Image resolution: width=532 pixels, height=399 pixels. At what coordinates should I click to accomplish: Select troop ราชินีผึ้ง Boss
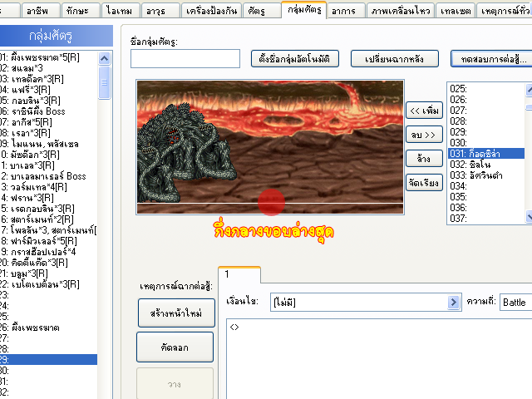[x=48, y=111]
